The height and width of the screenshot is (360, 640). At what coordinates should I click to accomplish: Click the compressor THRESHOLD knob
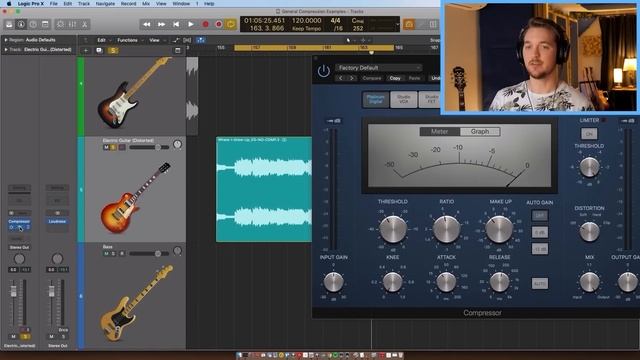393,229
